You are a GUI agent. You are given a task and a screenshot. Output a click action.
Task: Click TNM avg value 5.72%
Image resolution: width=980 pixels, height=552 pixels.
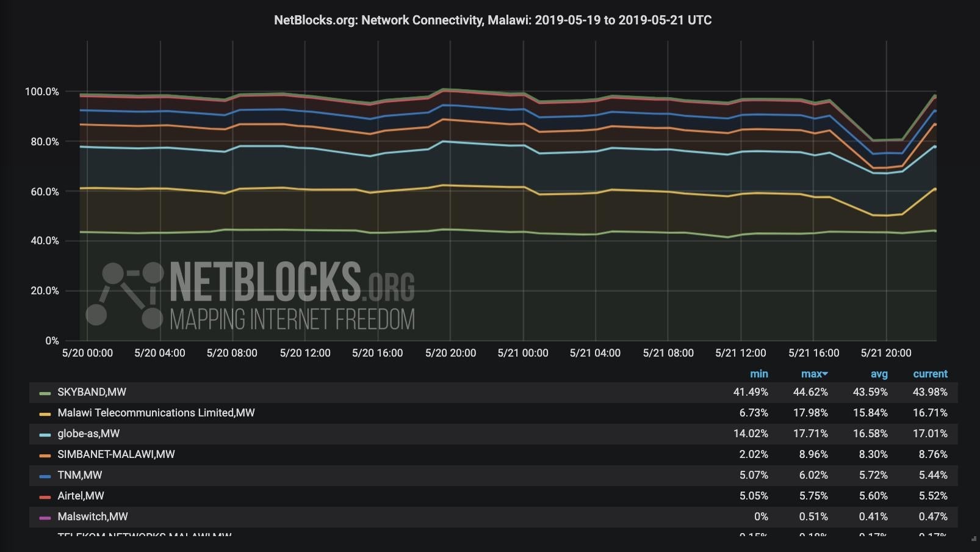(873, 475)
